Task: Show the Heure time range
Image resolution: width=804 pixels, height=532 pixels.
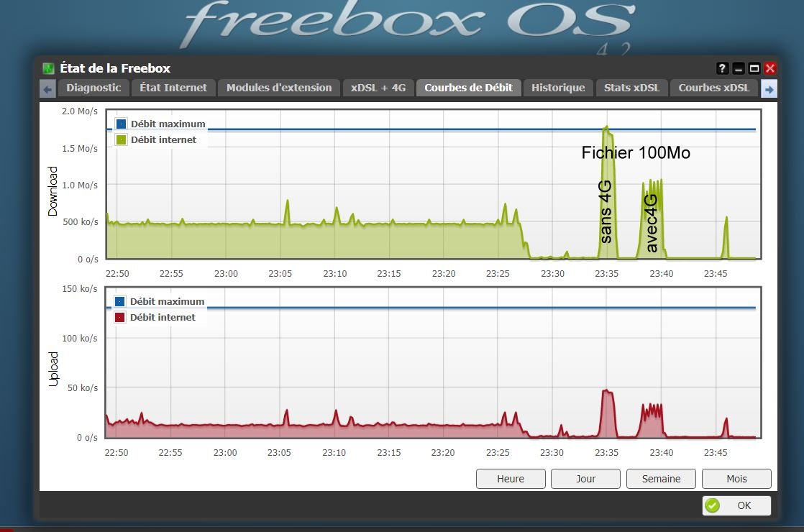Action: (511, 479)
